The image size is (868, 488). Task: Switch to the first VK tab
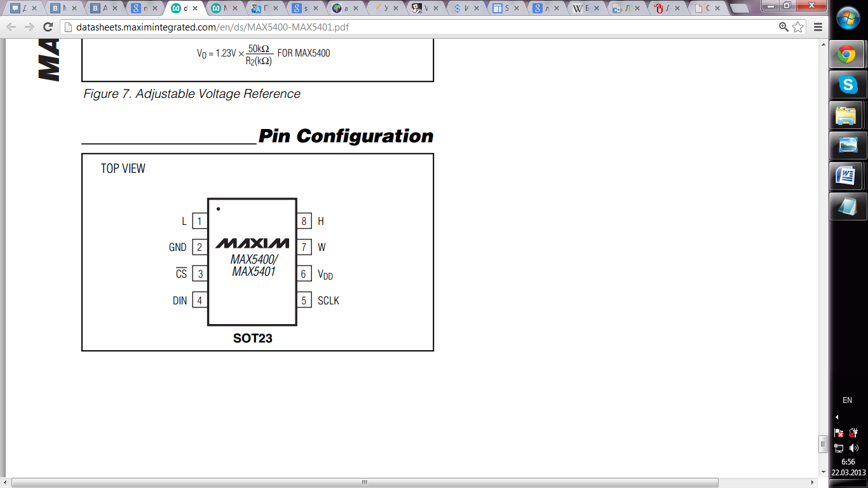pos(65,9)
